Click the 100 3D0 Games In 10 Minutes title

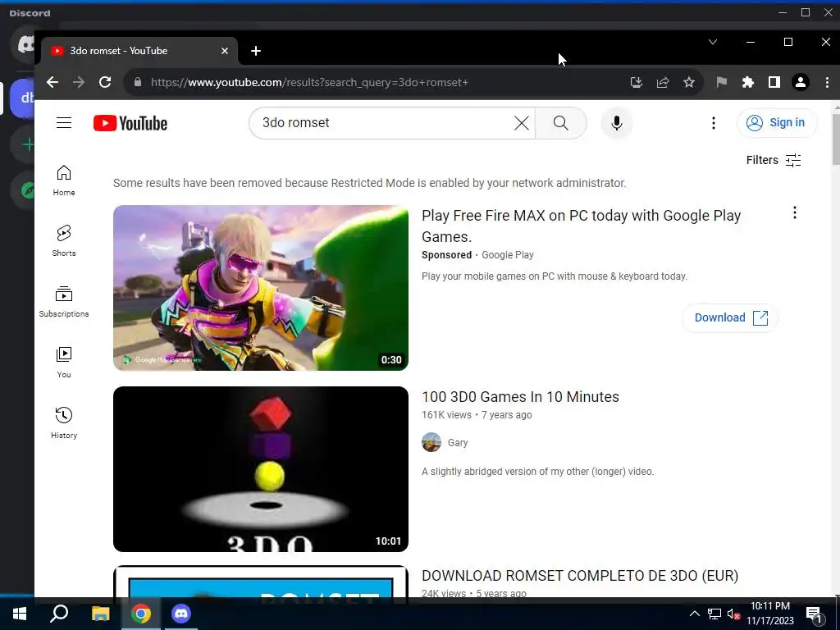click(x=520, y=397)
